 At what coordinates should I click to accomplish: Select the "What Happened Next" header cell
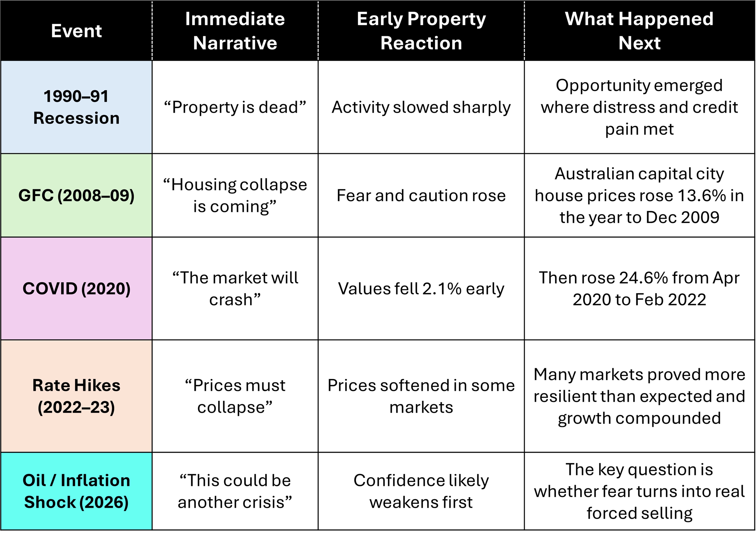639,31
